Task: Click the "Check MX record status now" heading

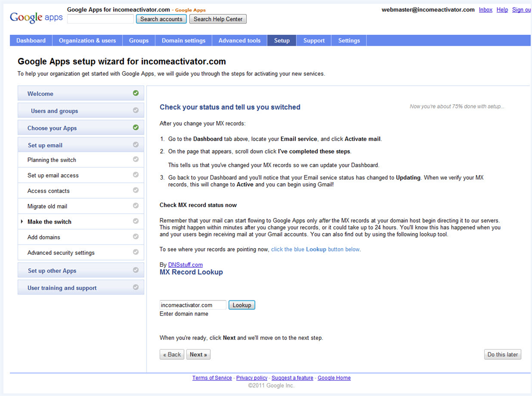Action: [x=198, y=205]
